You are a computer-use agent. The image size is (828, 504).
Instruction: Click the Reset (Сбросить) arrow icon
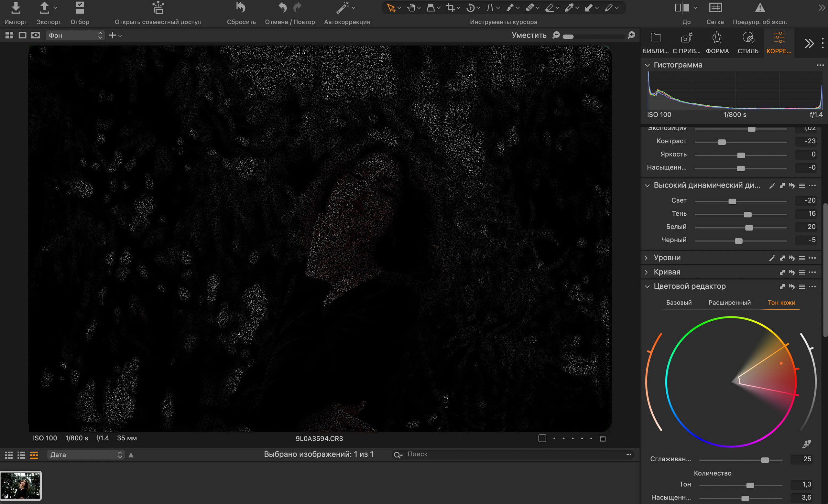[241, 8]
